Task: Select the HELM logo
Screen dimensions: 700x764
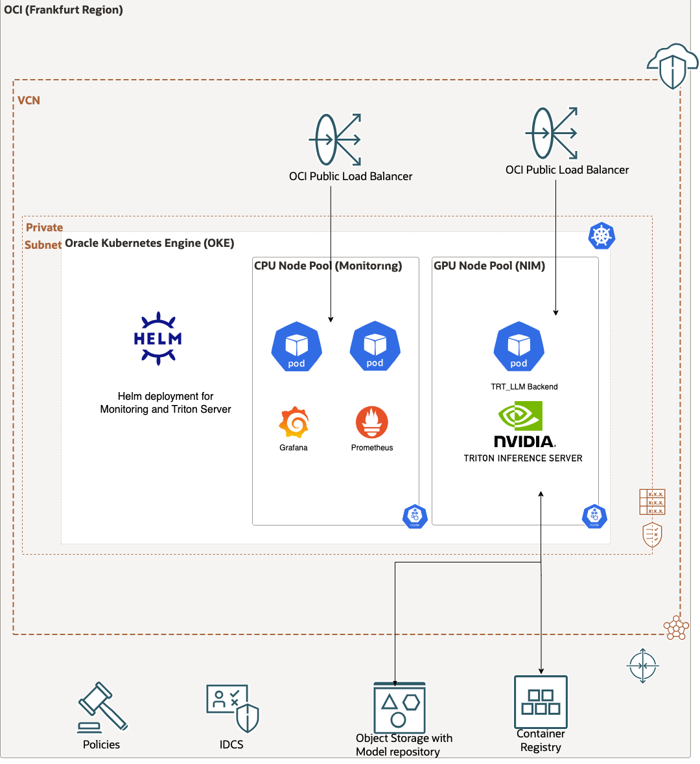Action: (x=158, y=339)
